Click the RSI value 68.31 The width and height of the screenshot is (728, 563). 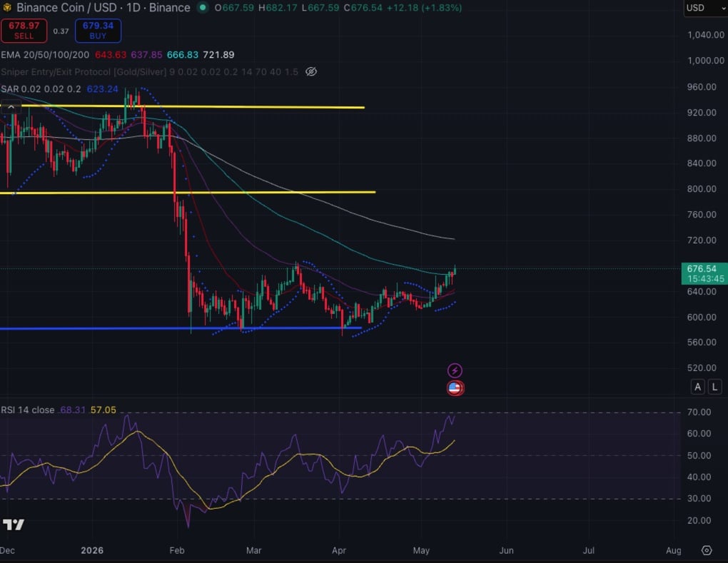click(x=73, y=410)
